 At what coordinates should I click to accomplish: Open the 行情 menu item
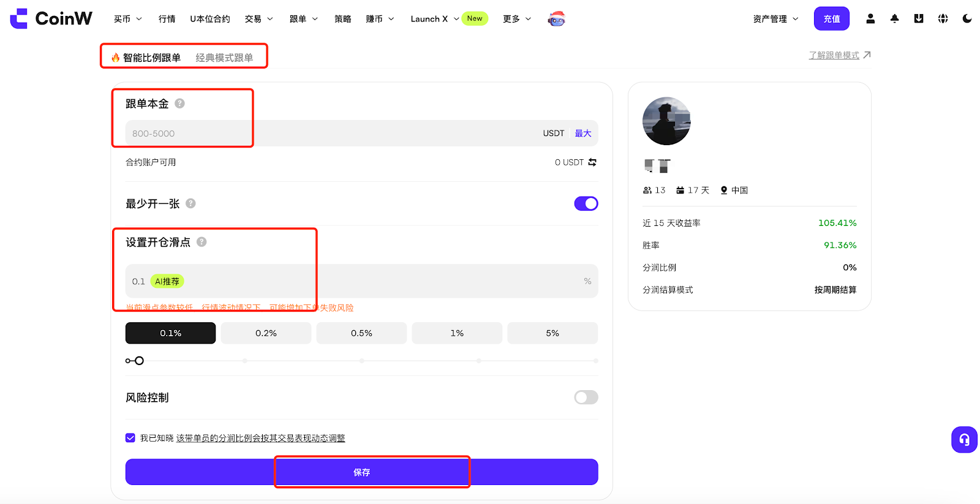tap(167, 19)
